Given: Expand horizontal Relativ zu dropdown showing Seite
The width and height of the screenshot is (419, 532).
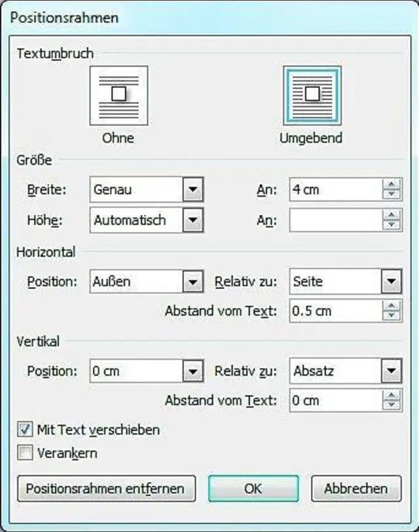Looking at the screenshot, I should click(x=391, y=282).
